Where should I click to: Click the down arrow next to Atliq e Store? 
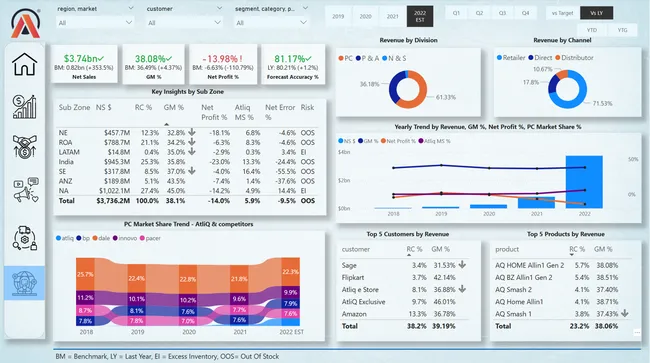462,289
